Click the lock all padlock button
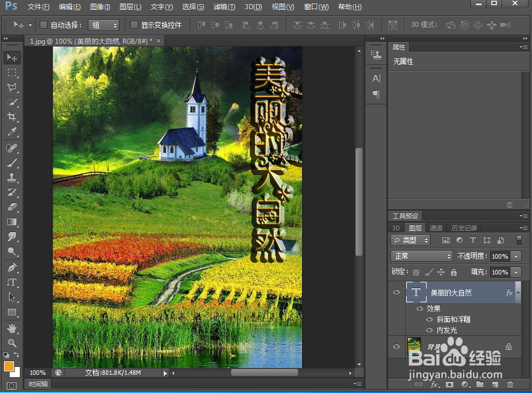 coord(454,272)
